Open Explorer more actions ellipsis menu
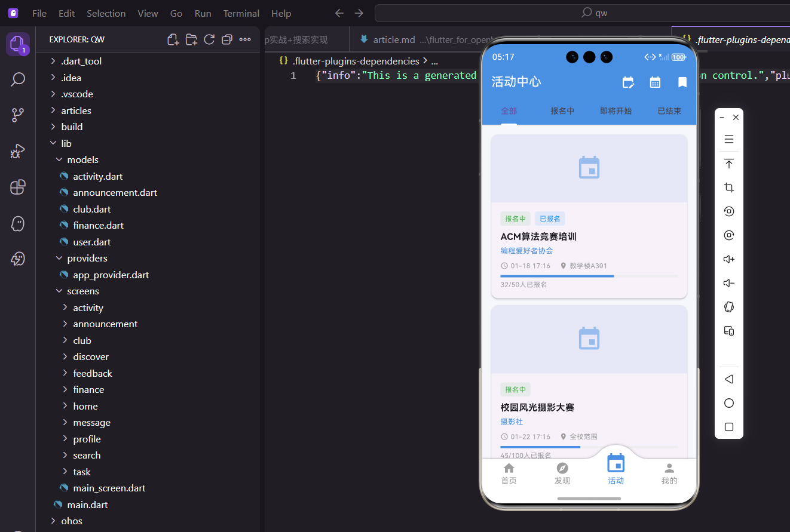 click(x=245, y=39)
